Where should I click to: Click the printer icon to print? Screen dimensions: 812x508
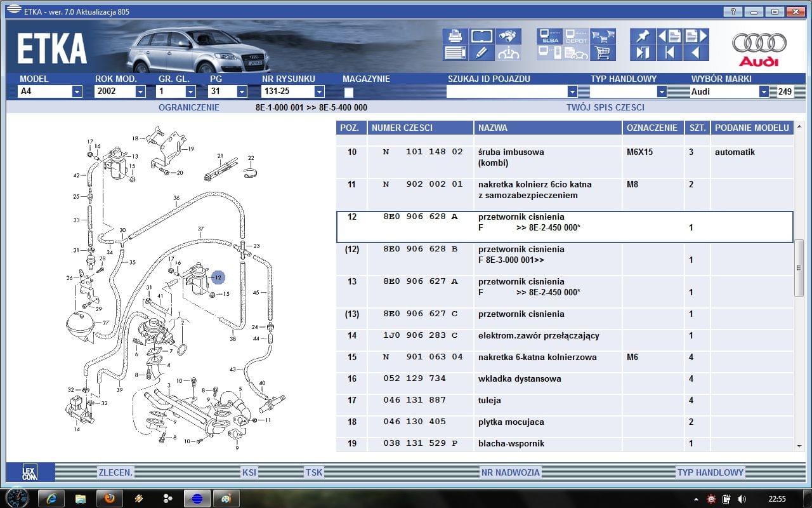pyautogui.click(x=455, y=36)
